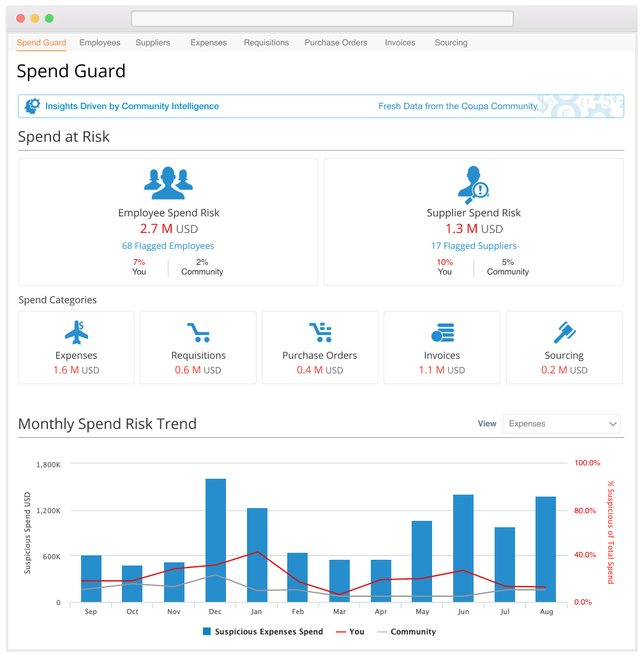Click the browser address bar
This screenshot has width=644, height=660.
tap(322, 19)
